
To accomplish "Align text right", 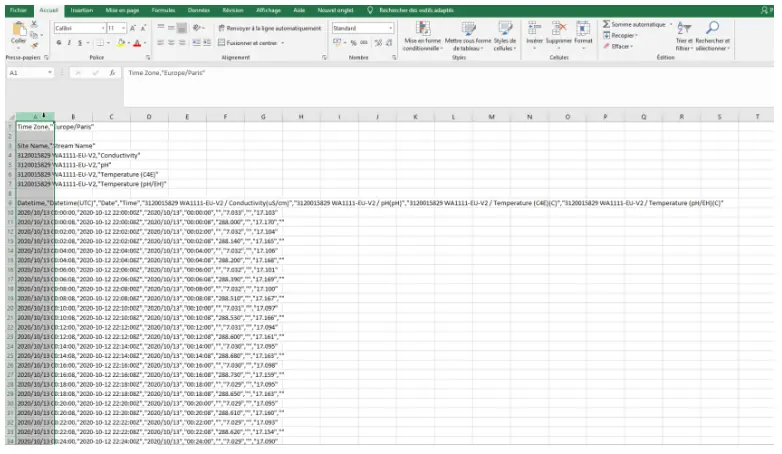I will click(182, 43).
